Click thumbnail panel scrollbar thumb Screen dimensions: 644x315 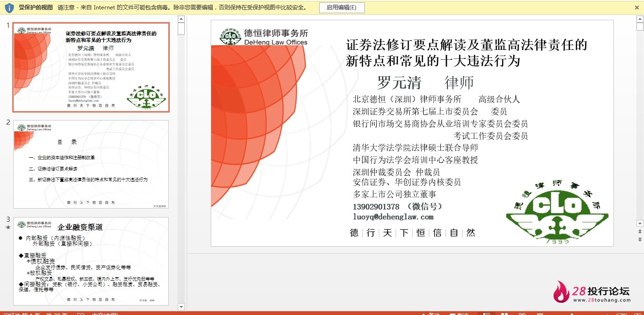[181, 29]
